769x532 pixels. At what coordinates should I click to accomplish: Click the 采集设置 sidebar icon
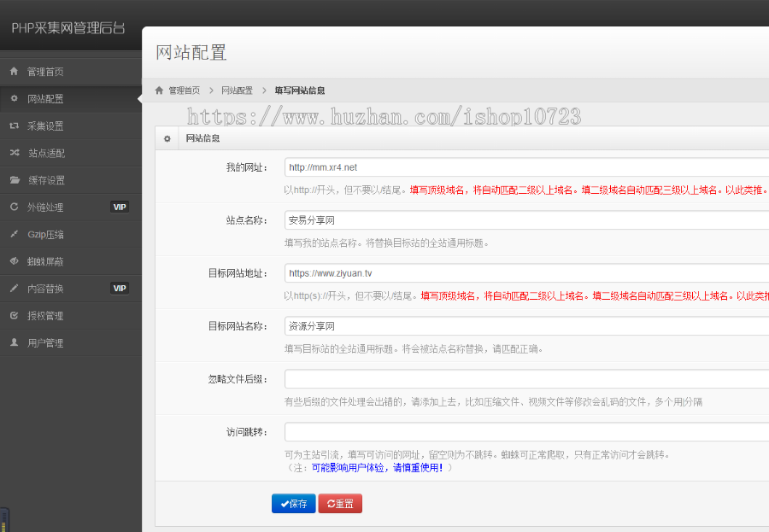[15, 125]
